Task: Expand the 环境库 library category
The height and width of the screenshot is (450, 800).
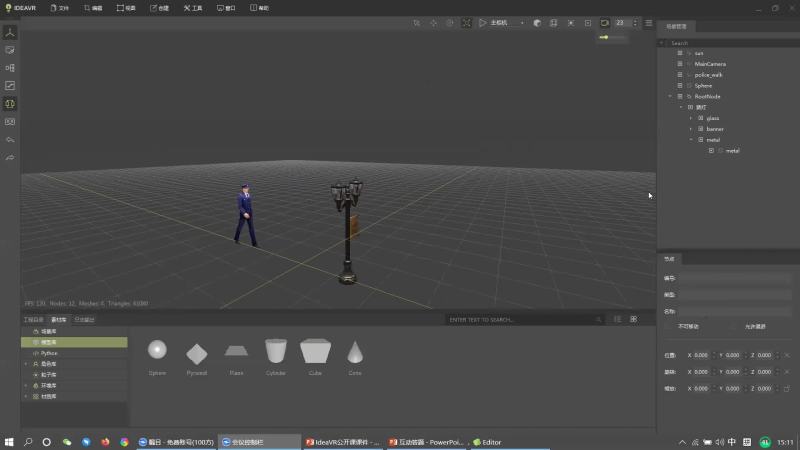Action: (x=26, y=385)
